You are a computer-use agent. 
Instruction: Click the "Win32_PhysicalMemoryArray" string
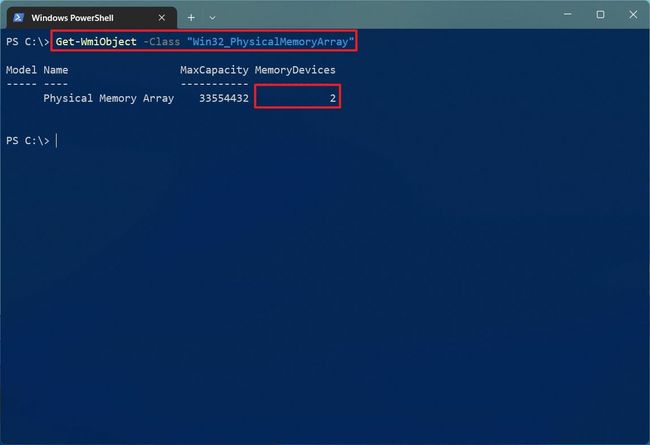[270, 41]
